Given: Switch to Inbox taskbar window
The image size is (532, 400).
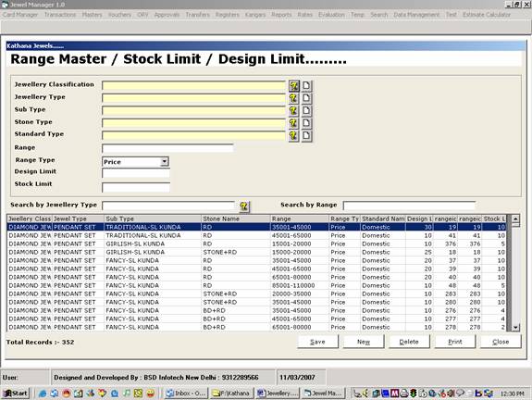Looking at the screenshot, I should tap(186, 394).
